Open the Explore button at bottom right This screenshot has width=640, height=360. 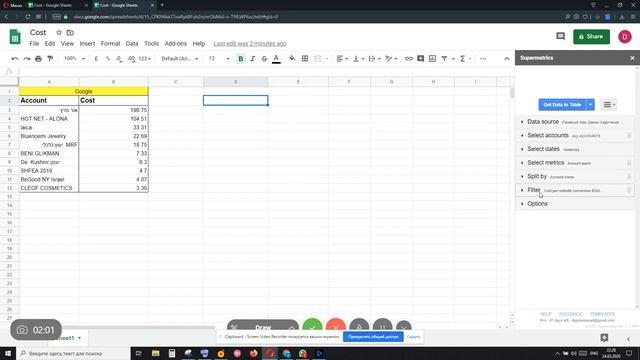(604, 338)
